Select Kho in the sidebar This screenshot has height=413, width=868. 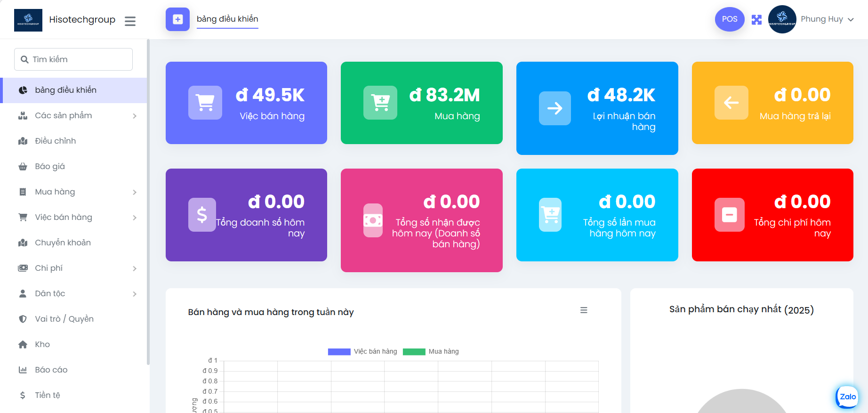(x=42, y=345)
